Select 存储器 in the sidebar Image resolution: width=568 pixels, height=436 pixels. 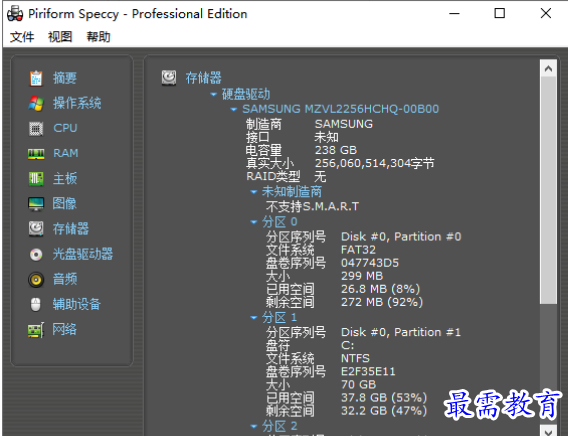tap(71, 229)
